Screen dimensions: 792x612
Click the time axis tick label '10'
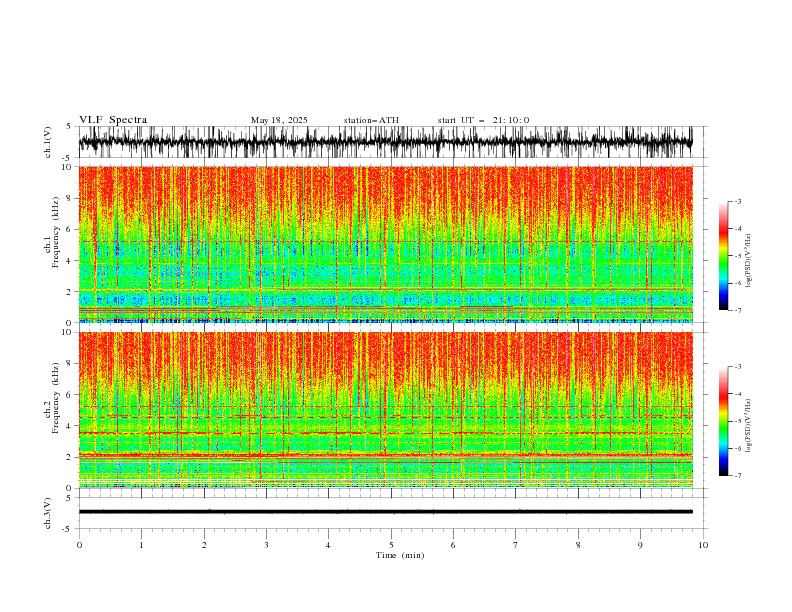(703, 545)
